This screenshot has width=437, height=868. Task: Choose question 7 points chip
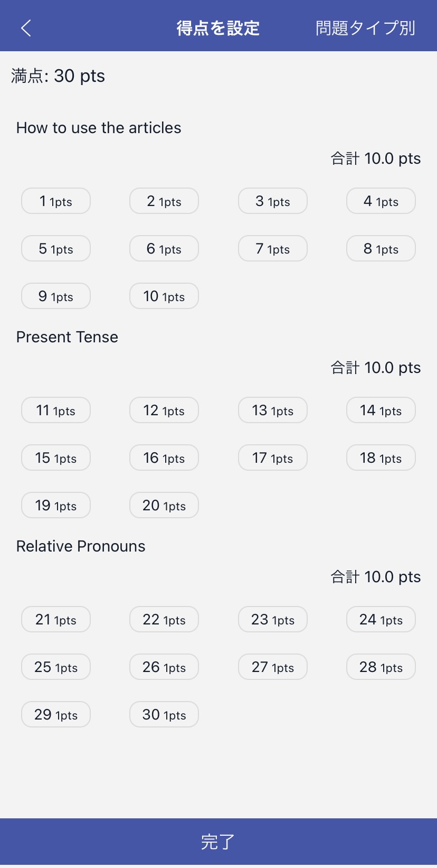[272, 249]
